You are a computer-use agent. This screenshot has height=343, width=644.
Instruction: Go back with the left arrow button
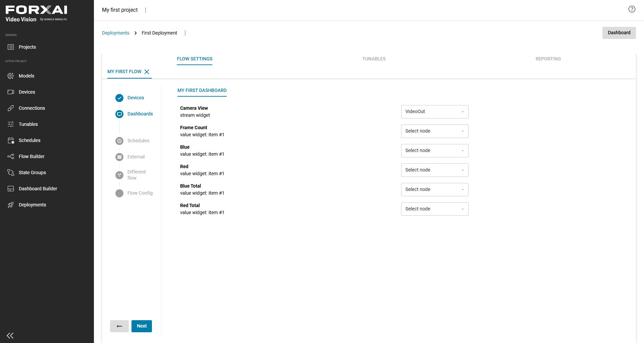pyautogui.click(x=119, y=326)
